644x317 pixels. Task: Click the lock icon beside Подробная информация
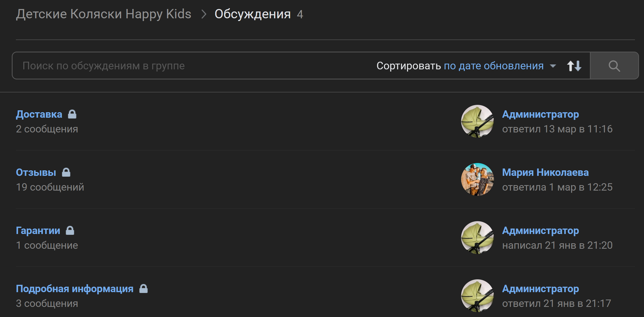(143, 289)
